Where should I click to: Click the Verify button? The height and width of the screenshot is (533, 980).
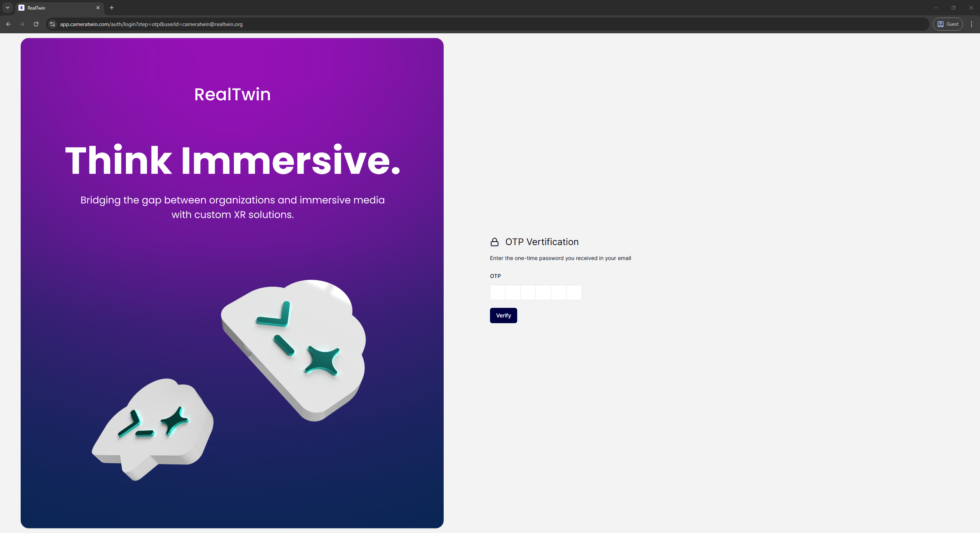tap(503, 316)
